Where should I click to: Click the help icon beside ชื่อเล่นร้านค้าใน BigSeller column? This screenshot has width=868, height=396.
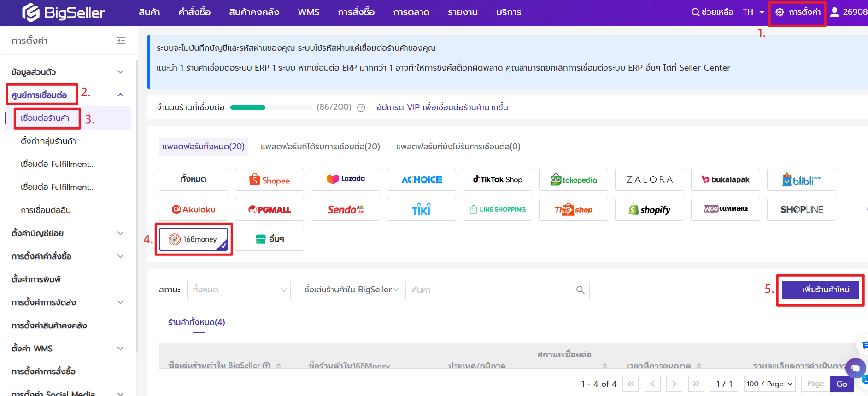click(x=266, y=366)
